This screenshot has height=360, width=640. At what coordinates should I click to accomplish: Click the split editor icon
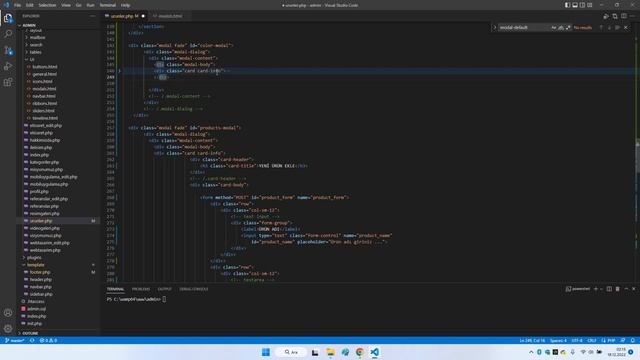[624, 16]
